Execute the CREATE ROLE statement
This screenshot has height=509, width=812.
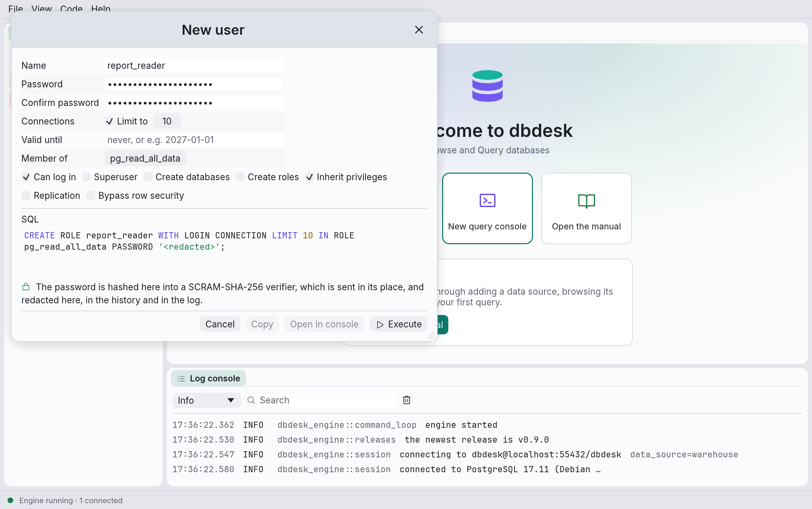[398, 324]
